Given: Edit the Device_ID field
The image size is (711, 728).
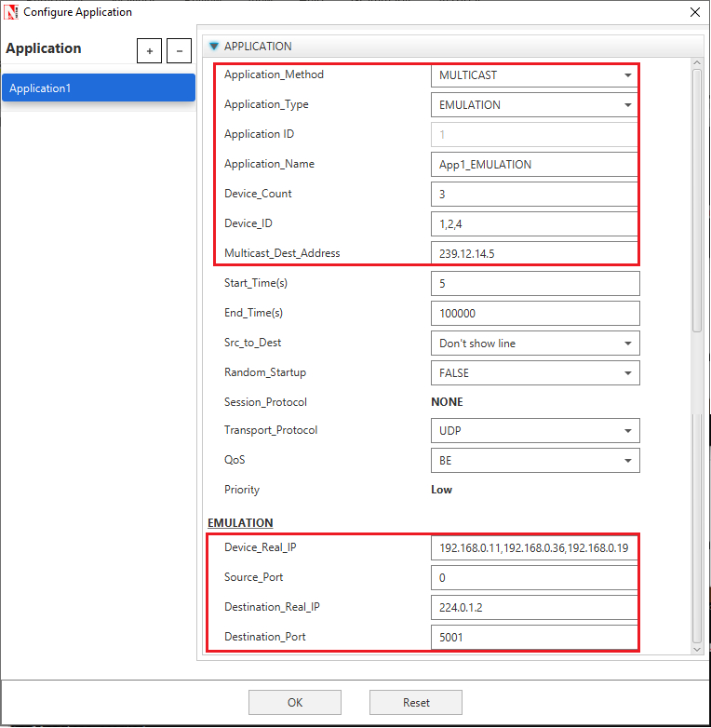Looking at the screenshot, I should point(534,224).
